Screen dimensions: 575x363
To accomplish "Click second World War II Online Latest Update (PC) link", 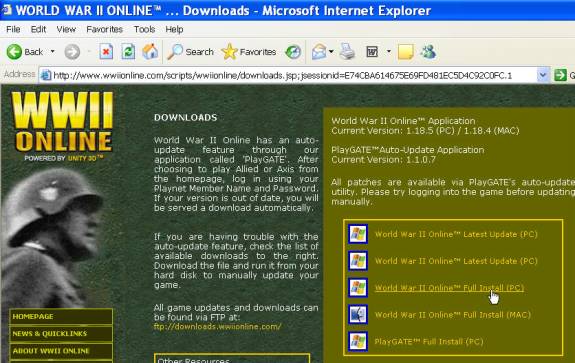I will coord(456,261).
